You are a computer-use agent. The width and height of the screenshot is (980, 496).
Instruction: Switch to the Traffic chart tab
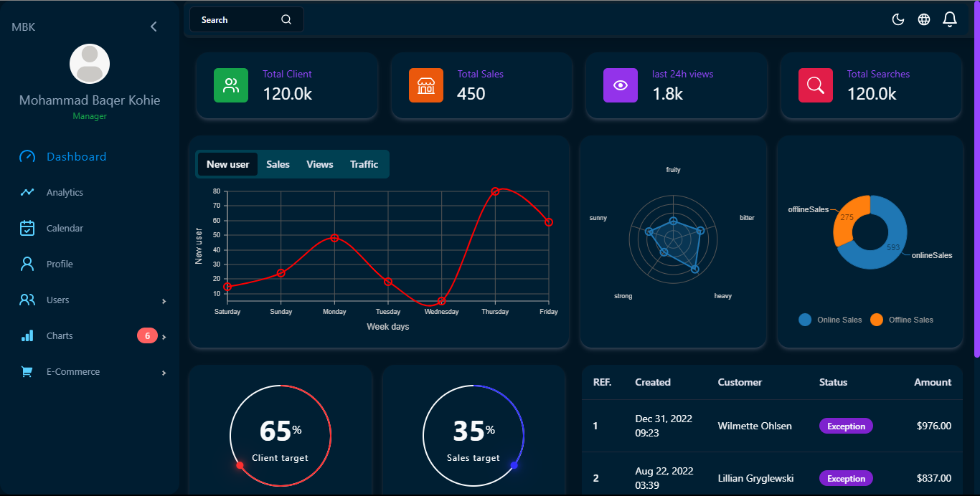(x=364, y=164)
